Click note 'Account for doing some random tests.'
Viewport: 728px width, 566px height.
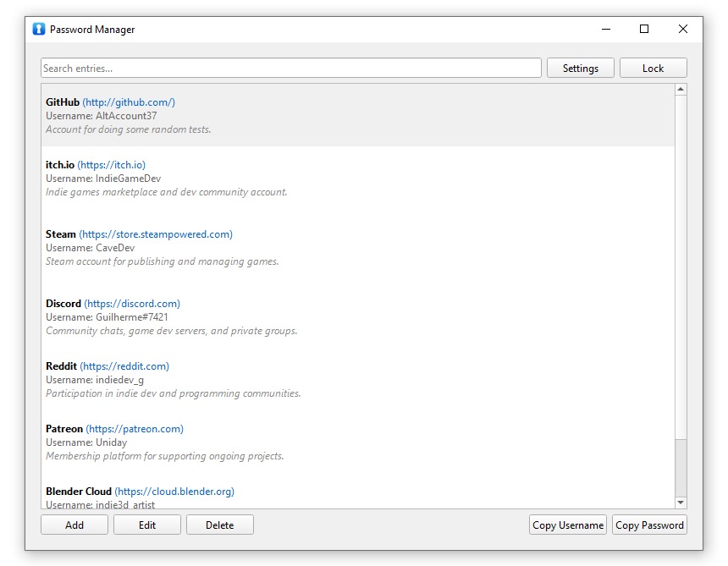(128, 129)
